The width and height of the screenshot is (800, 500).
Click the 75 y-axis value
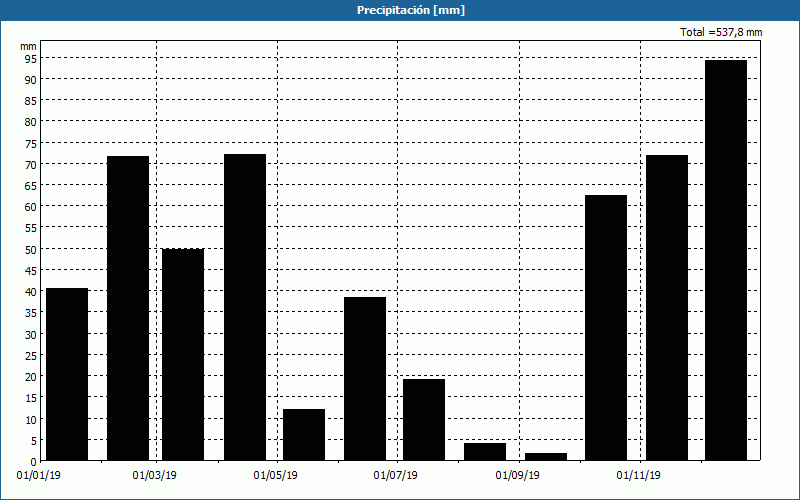point(31,144)
